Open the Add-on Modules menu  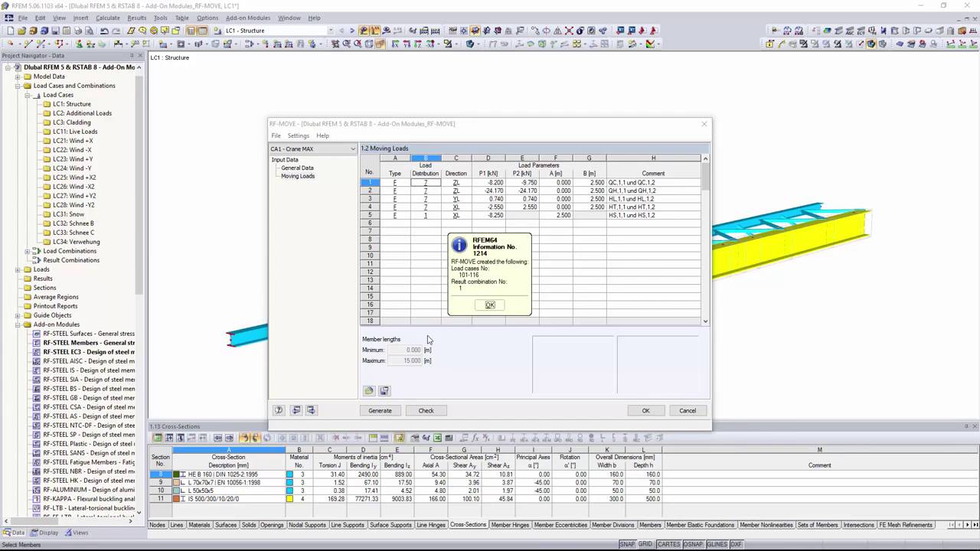248,18
